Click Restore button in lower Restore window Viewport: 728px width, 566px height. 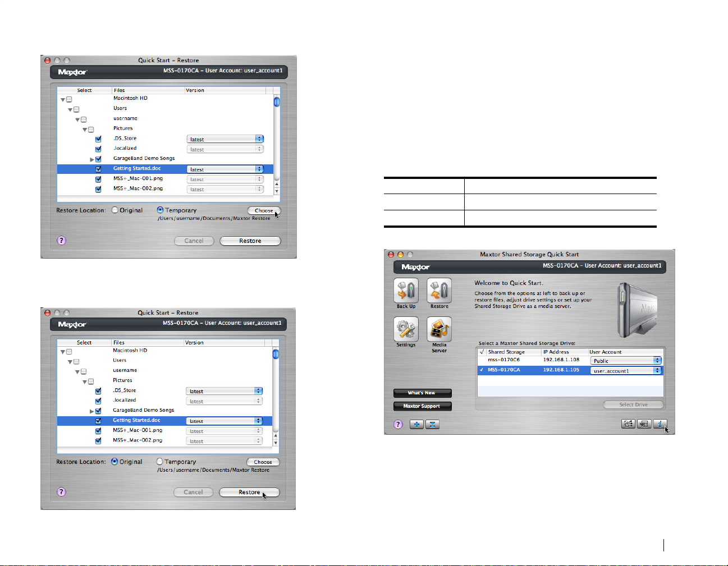[x=249, y=493]
